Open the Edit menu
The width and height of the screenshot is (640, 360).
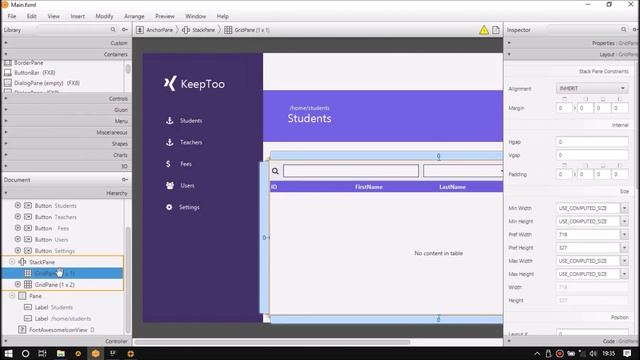coord(31,16)
